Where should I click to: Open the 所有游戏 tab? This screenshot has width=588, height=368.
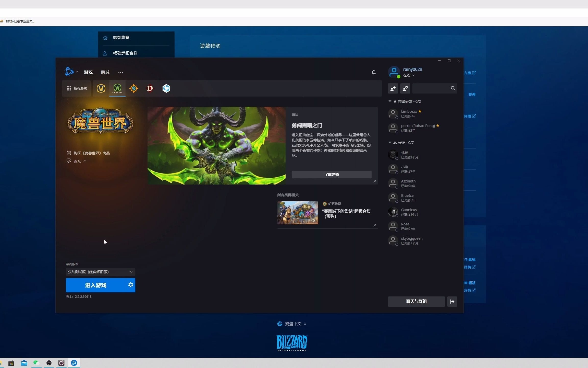click(x=77, y=88)
